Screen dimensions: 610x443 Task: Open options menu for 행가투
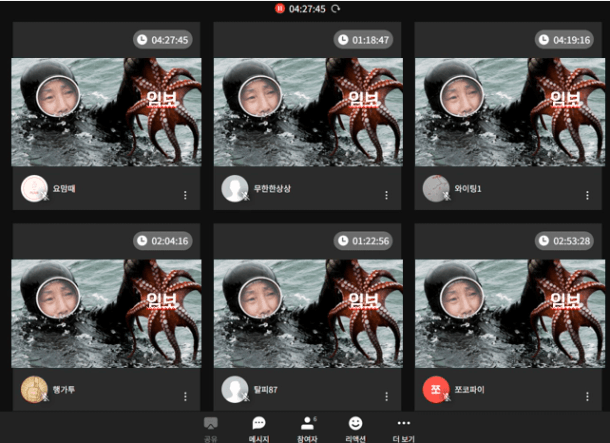click(185, 396)
